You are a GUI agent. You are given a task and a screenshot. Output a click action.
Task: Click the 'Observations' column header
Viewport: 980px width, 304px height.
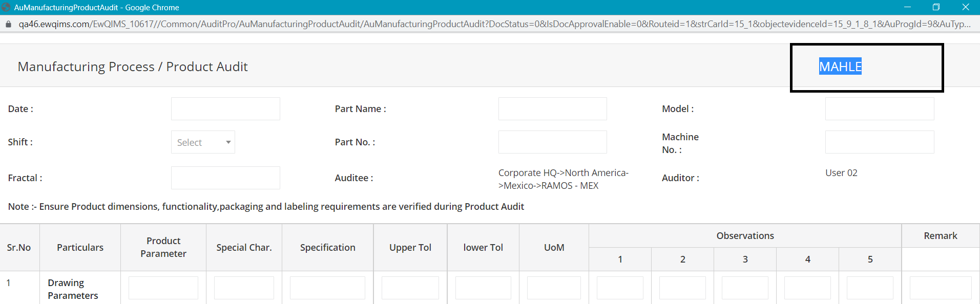tap(745, 235)
